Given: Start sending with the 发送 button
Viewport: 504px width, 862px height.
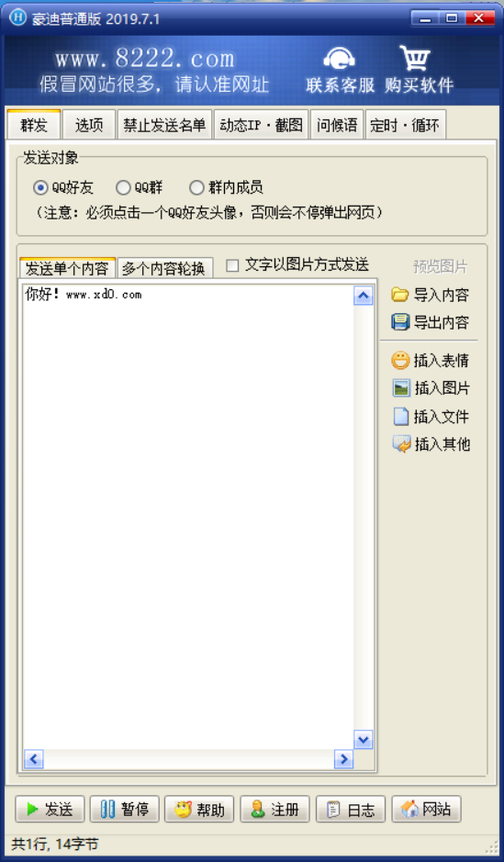Looking at the screenshot, I should tap(50, 809).
